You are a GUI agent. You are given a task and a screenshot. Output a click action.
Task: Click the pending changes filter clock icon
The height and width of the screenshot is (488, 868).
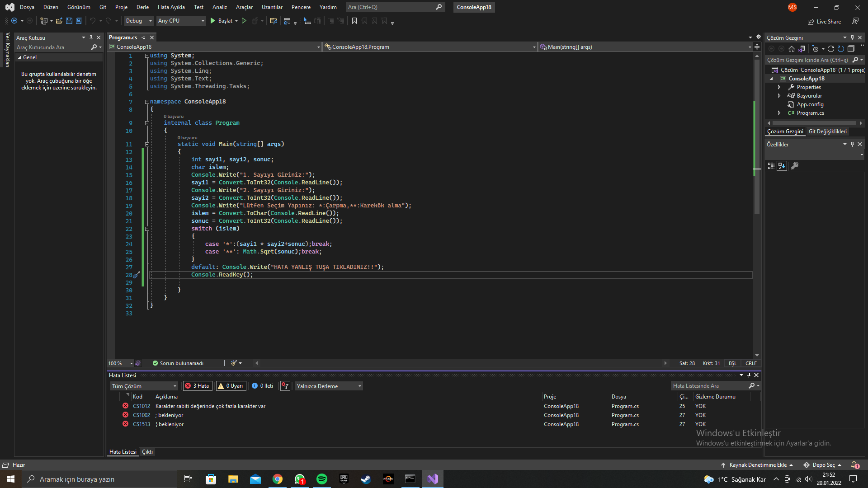(816, 49)
